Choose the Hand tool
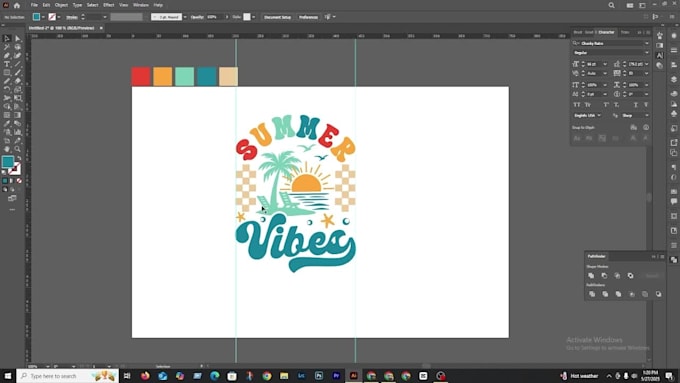Screen dimensions: 680x383 click(x=7, y=149)
